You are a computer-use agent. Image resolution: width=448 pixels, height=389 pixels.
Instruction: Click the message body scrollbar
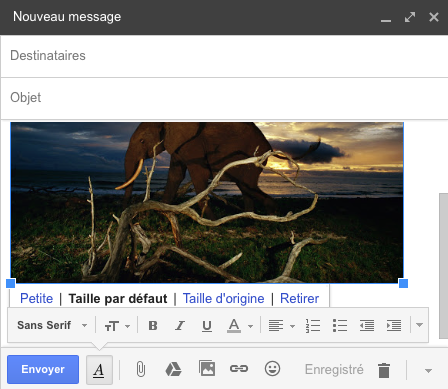[x=444, y=266]
